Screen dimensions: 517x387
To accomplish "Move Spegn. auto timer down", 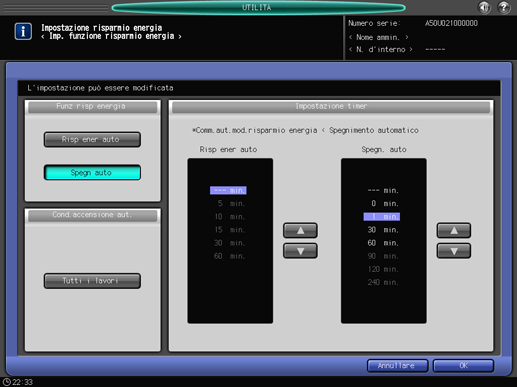I will (x=454, y=251).
